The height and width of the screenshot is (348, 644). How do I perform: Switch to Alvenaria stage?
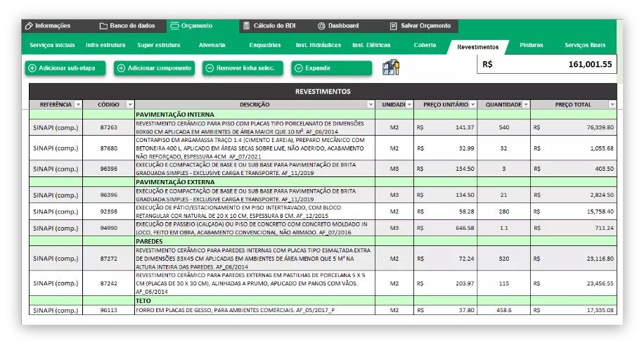click(212, 45)
